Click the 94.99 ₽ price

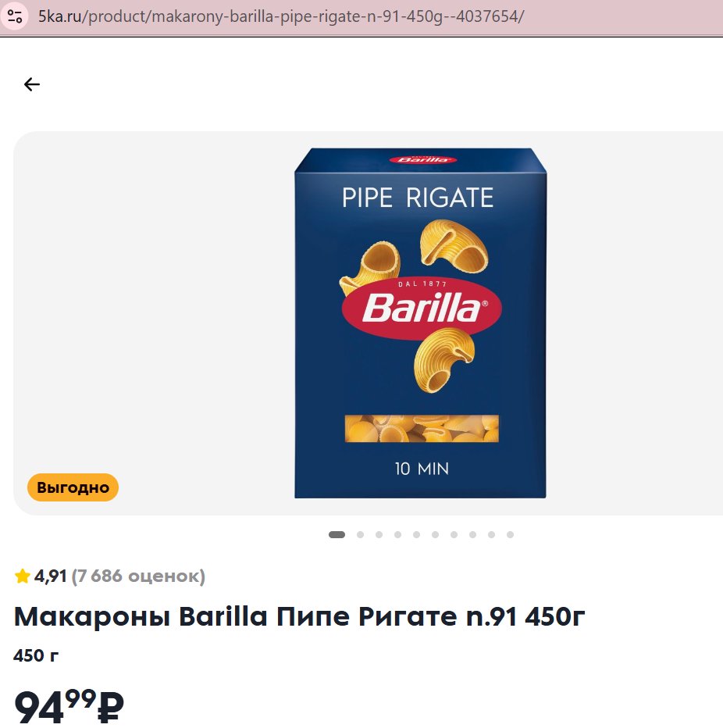tap(69, 707)
